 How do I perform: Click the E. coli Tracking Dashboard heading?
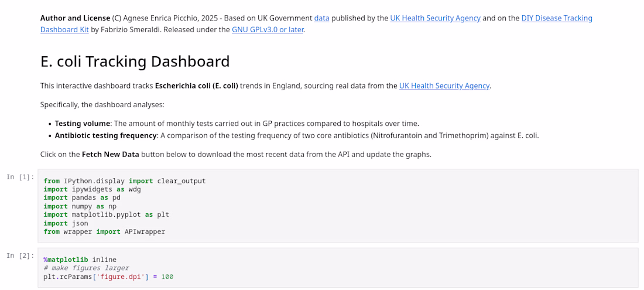135,62
